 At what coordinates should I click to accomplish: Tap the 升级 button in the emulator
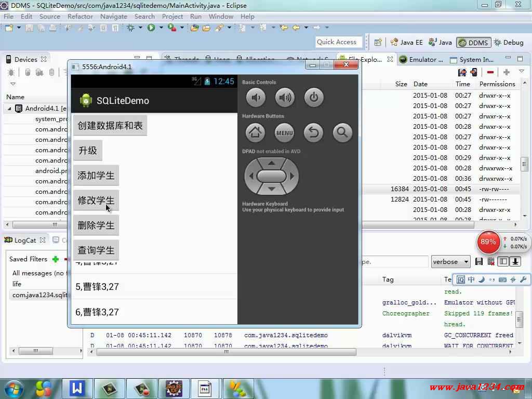click(88, 150)
